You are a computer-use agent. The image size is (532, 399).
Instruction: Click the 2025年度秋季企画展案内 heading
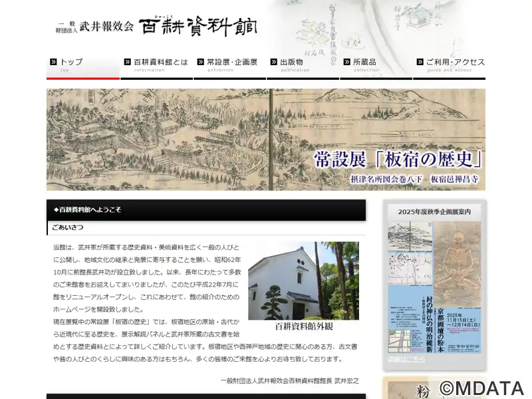pos(434,211)
